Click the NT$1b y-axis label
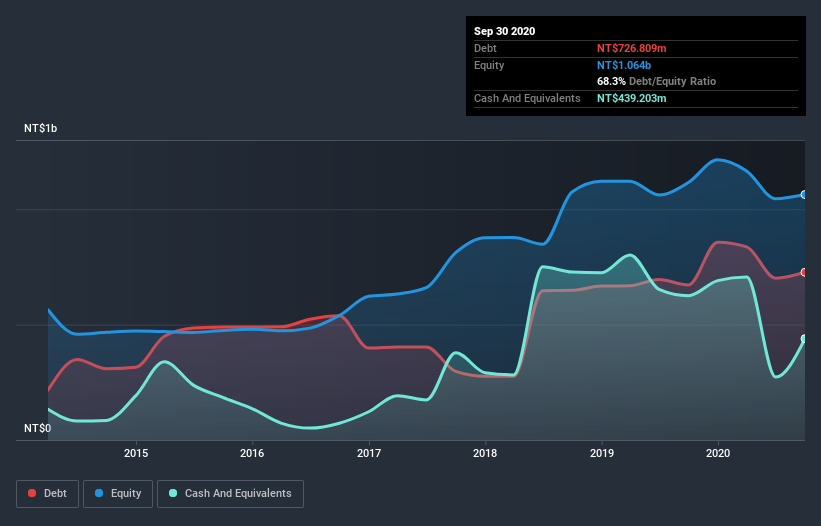 pyautogui.click(x=40, y=128)
